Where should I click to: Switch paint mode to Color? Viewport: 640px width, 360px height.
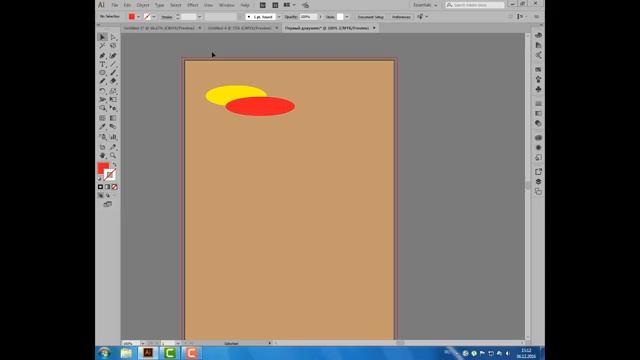coord(100,187)
